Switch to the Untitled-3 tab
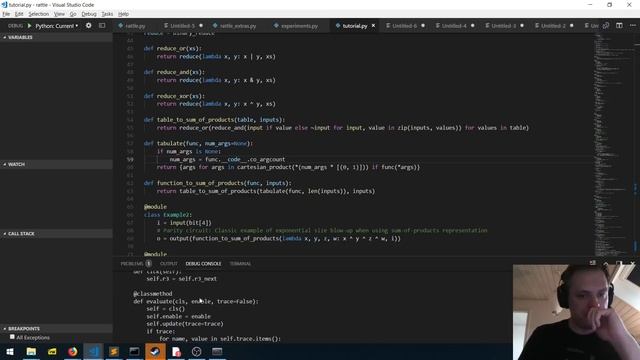Screen dimensions: 640x360 point(503,26)
